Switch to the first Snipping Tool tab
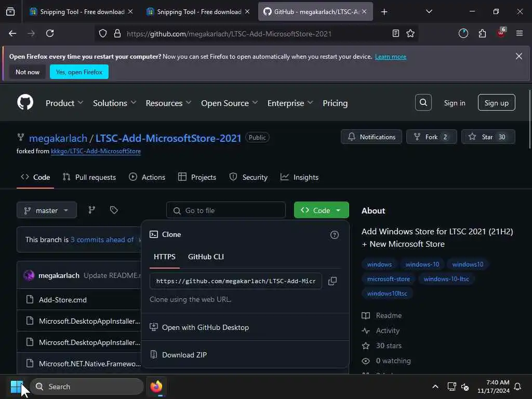 pyautogui.click(x=81, y=12)
